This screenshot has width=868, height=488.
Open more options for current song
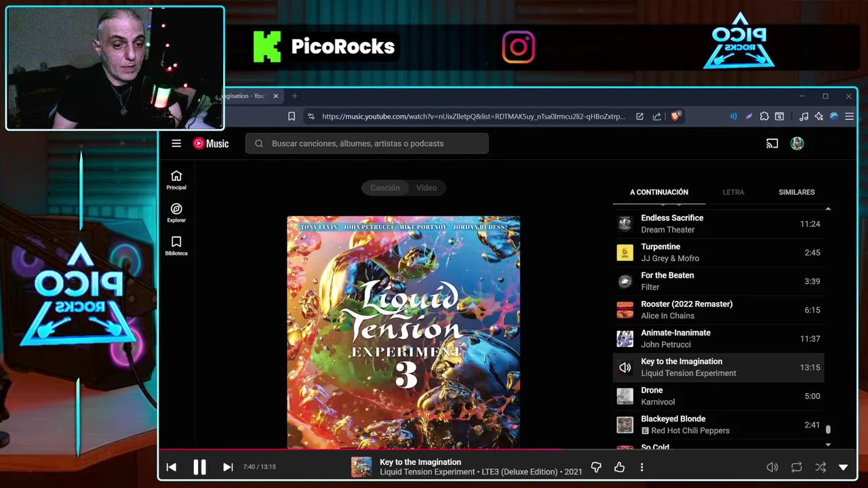coord(642,467)
